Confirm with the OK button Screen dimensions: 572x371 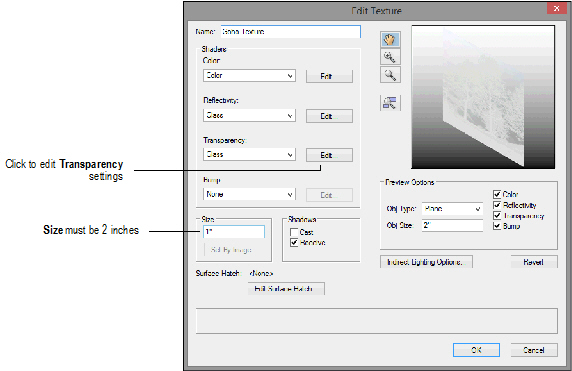(x=476, y=350)
